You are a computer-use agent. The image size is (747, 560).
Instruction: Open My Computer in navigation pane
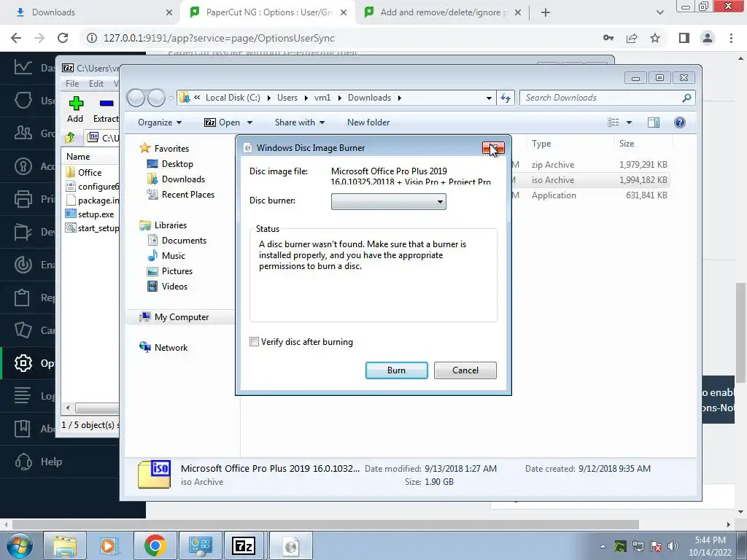181,317
